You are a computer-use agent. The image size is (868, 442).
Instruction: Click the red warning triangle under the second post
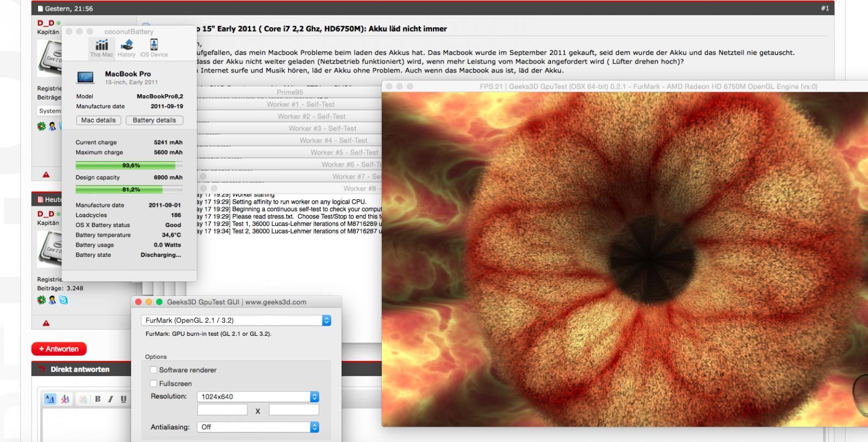[x=46, y=323]
